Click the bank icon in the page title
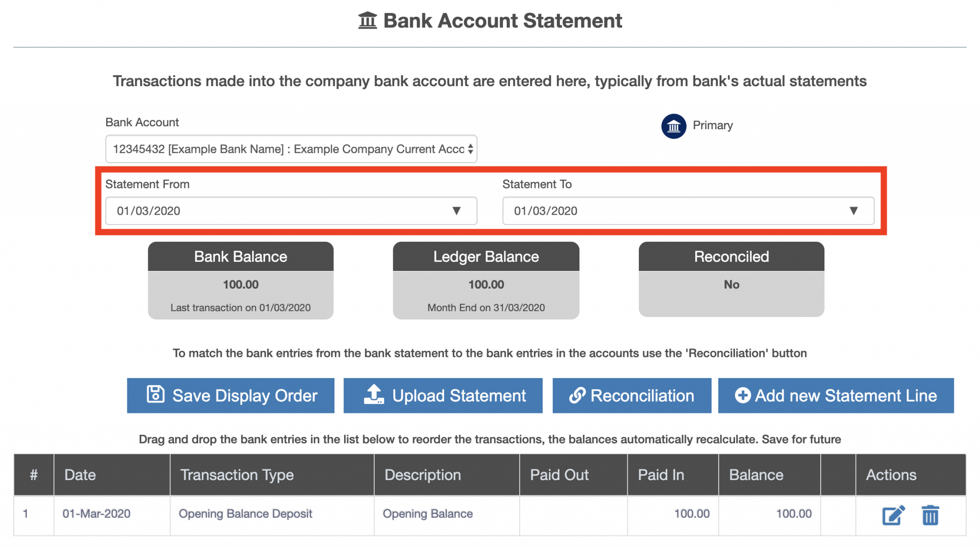Viewport: 980px width, 547px height. tap(367, 20)
